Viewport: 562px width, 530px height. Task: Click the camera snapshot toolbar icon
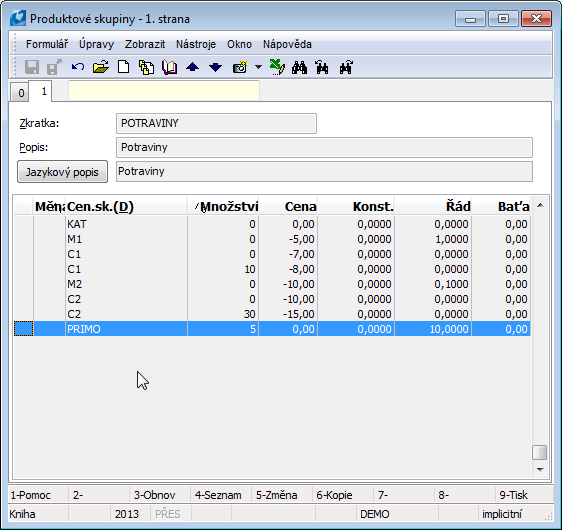(240, 67)
